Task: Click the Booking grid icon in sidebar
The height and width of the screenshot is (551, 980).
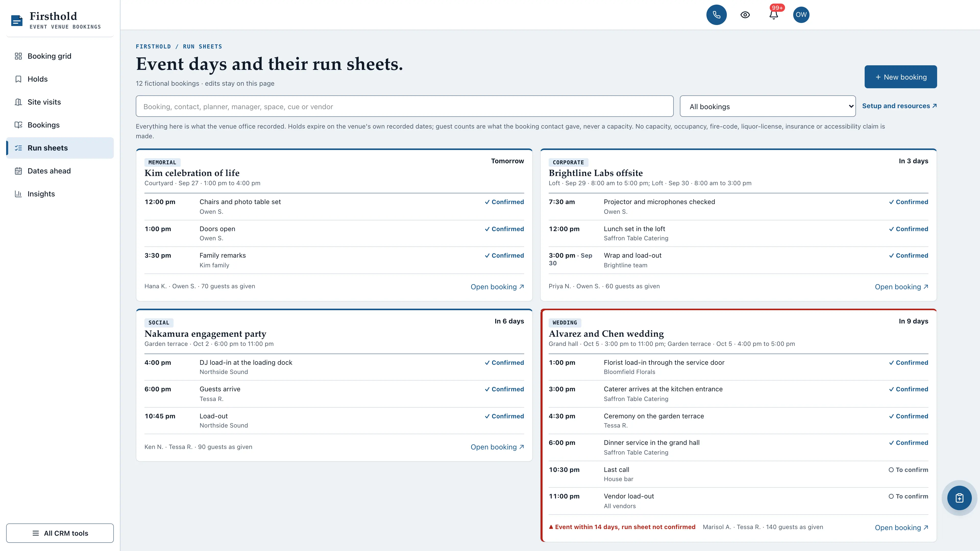Action: 18,56
